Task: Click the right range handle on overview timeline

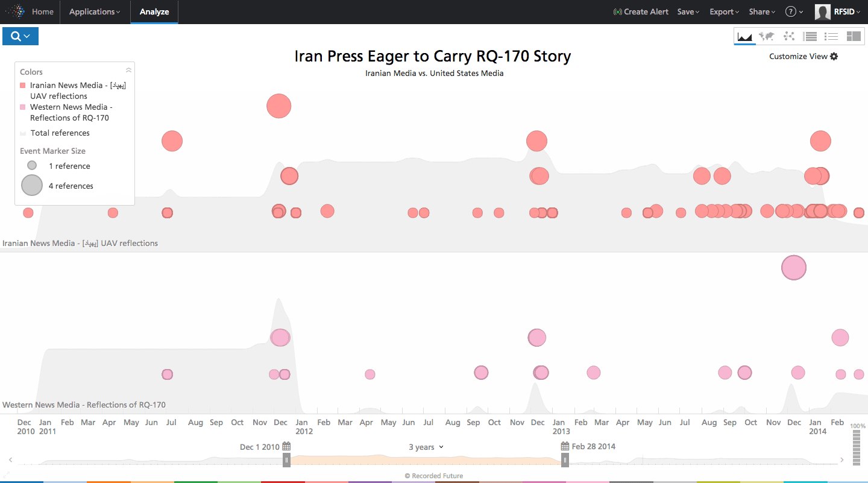Action: (x=565, y=460)
